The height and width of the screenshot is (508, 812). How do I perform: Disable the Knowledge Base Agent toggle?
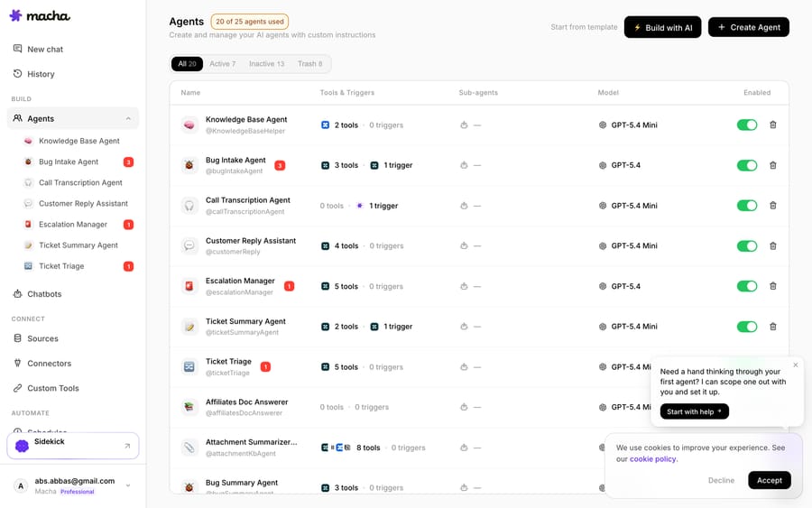pos(747,125)
